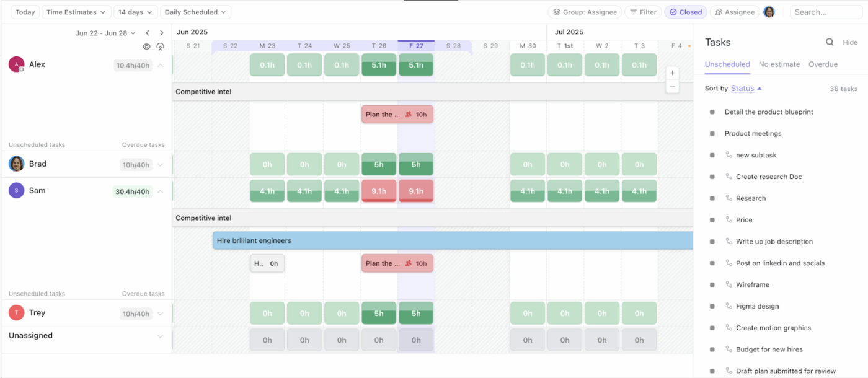The height and width of the screenshot is (378, 868).
Task: Open the Daily Scheduled dropdown
Action: tap(195, 11)
